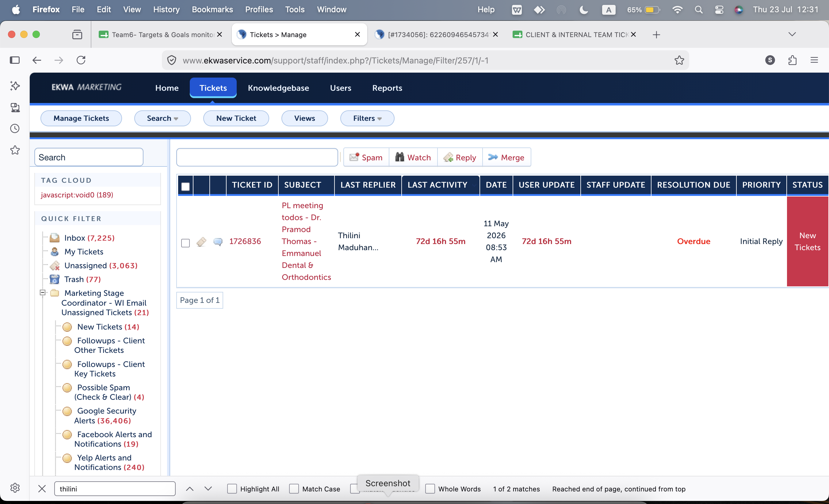
Task: Enable the Match Case checkbox
Action: (294, 489)
